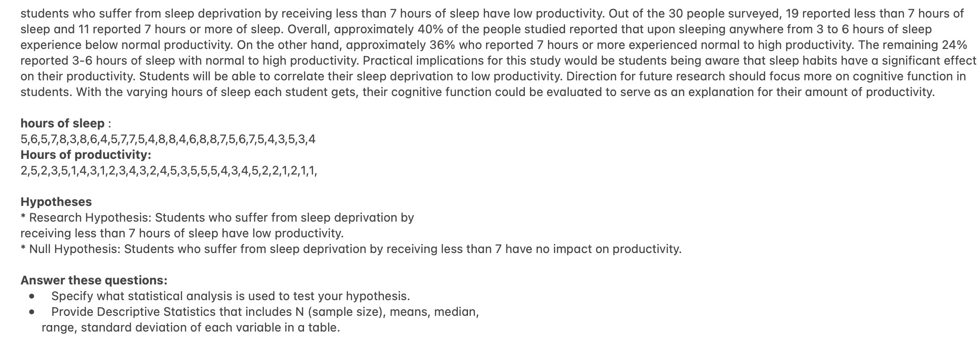Click second bullet point before 'Provide Descriptive Statistics'
This screenshot has height=344, width=980.
tap(32, 312)
